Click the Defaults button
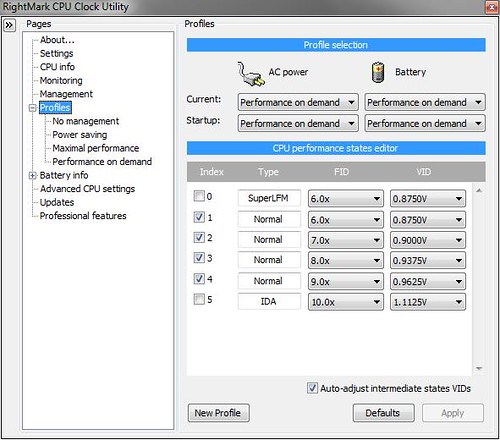 click(384, 413)
